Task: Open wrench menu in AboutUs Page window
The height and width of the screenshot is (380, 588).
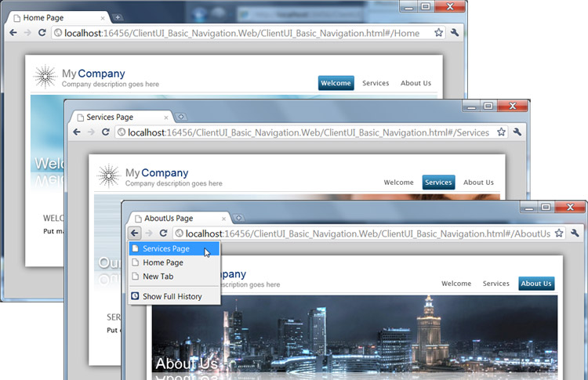Action: (575, 233)
